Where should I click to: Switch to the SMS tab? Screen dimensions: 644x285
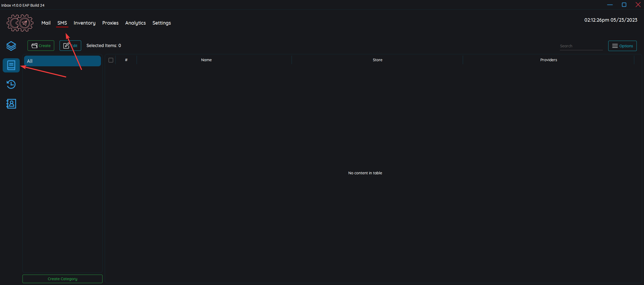coord(62,23)
